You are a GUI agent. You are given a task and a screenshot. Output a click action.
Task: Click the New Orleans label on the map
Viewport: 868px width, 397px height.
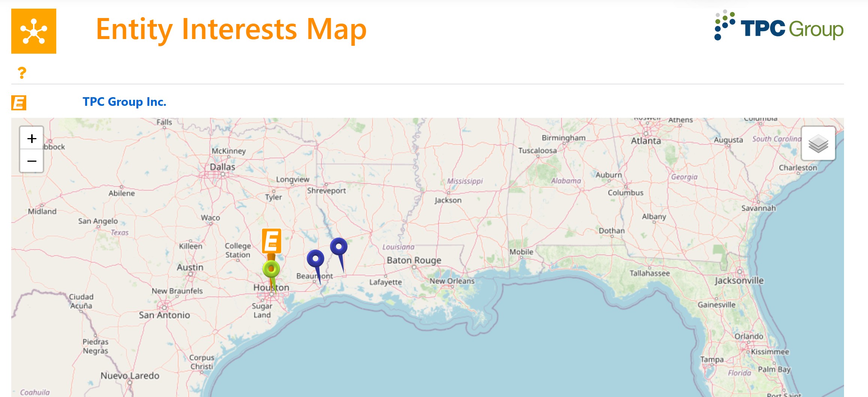tap(452, 281)
